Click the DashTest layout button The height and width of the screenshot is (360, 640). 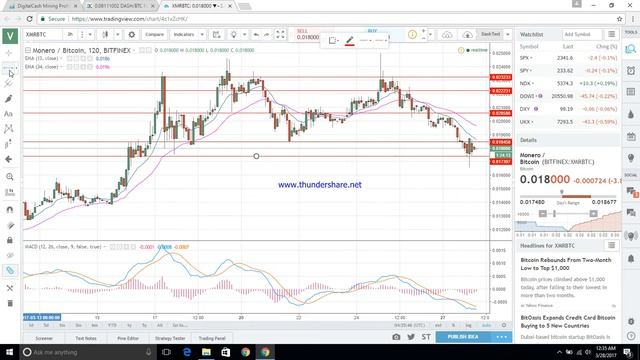(x=491, y=35)
